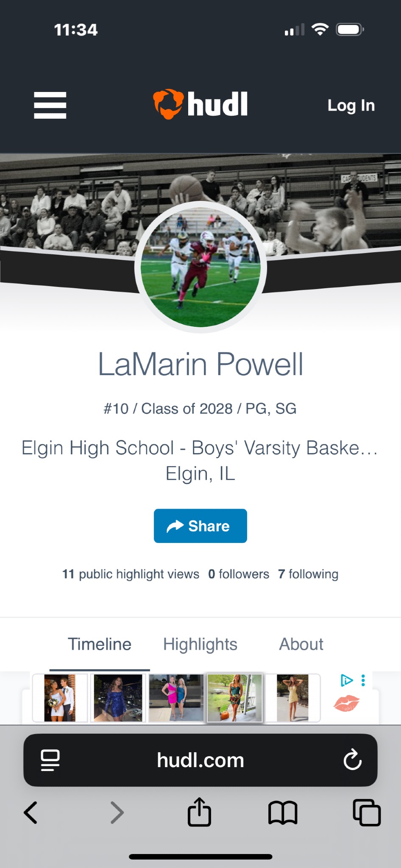Open the hamburger menu icon
Viewport: 401px width, 868px height.
click(50, 105)
